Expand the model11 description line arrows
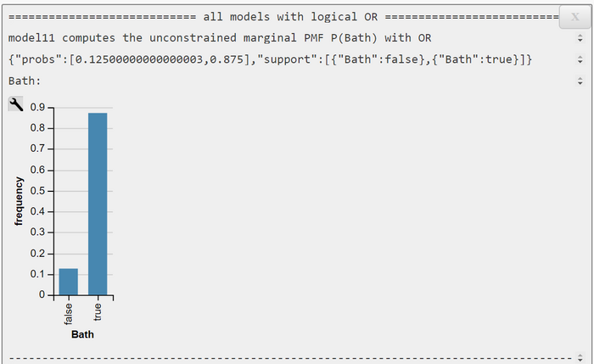This screenshot has height=364, width=594. (x=580, y=38)
